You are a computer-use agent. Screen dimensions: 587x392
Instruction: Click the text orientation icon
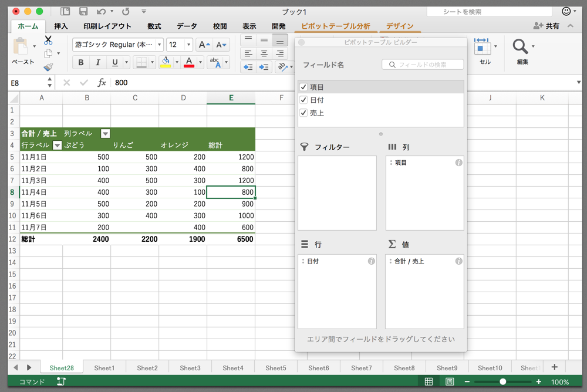283,67
